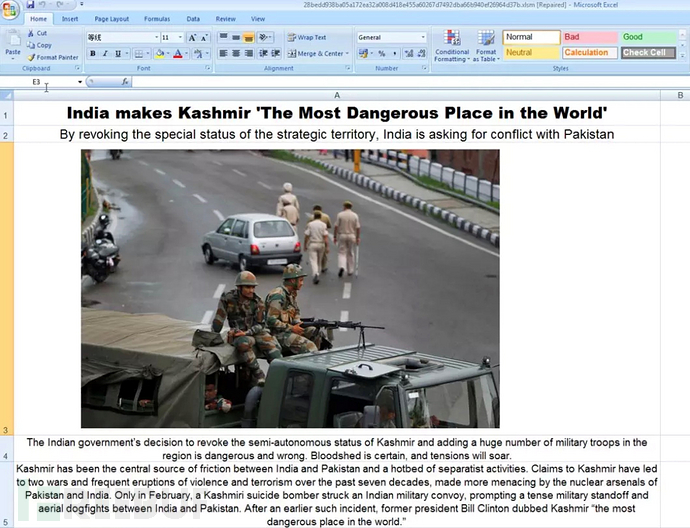Increase cell indent

coord(276,53)
